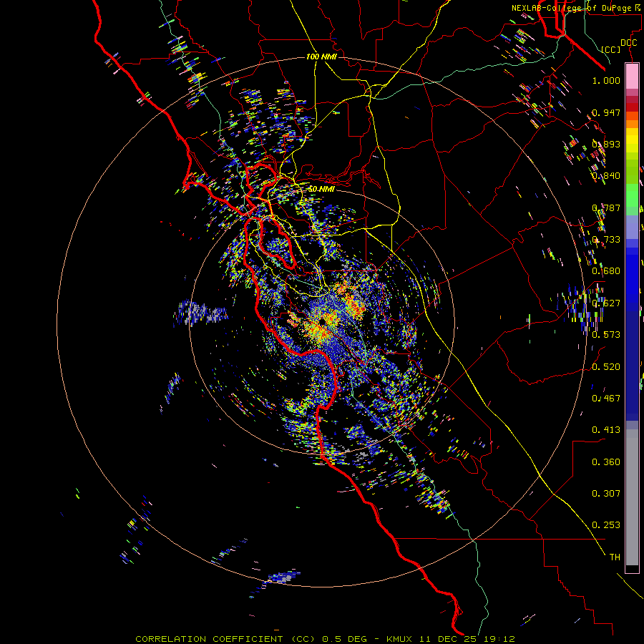
Task: Click the 0.467 scale value
Action: [606, 399]
